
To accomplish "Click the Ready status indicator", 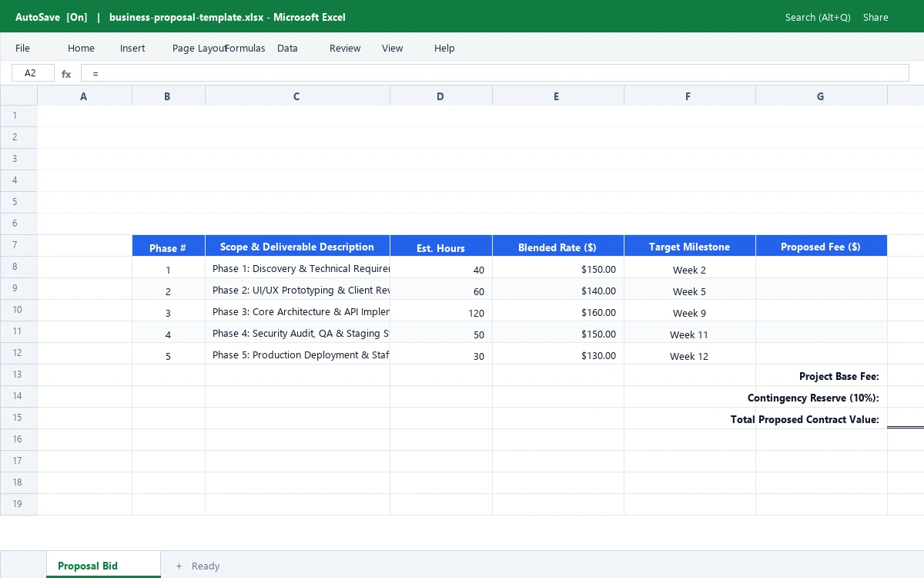I will (206, 566).
